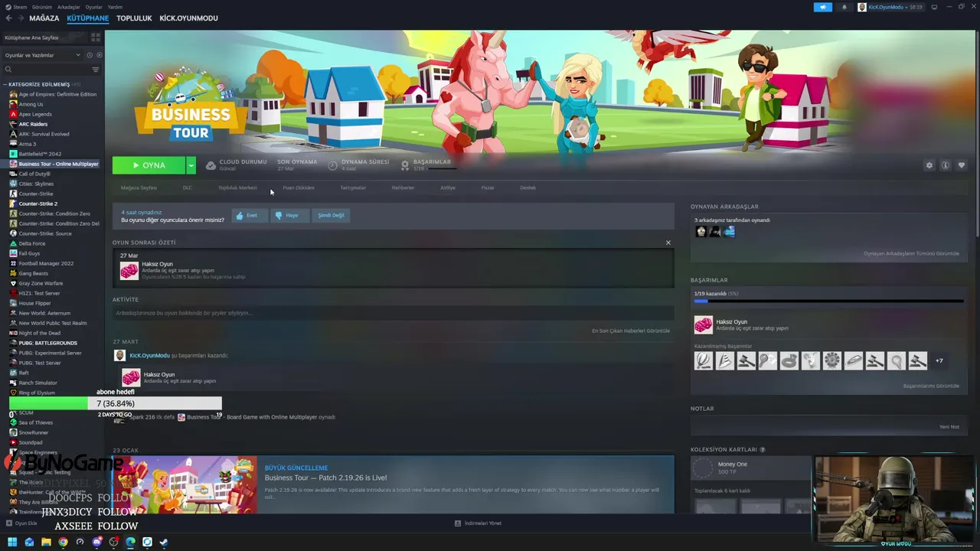Go to MAĞAZA tab

tap(44, 18)
